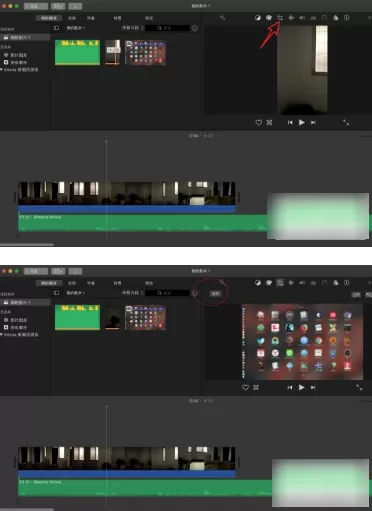Viewport: 372px width, 511px height.
Task: Select the Launchpad screenshot thumbnail in top window
Action: click(x=145, y=52)
